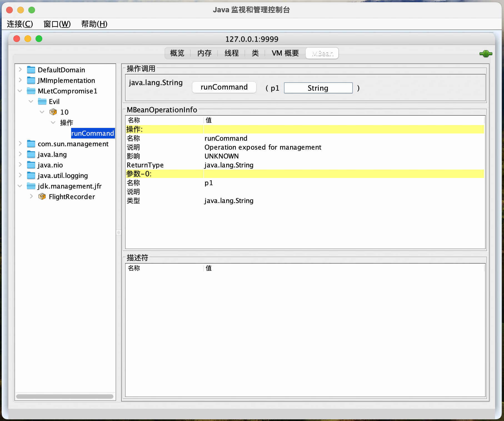Click the jdk.management.jfr folder icon
Image resolution: width=504 pixels, height=421 pixels.
31,186
